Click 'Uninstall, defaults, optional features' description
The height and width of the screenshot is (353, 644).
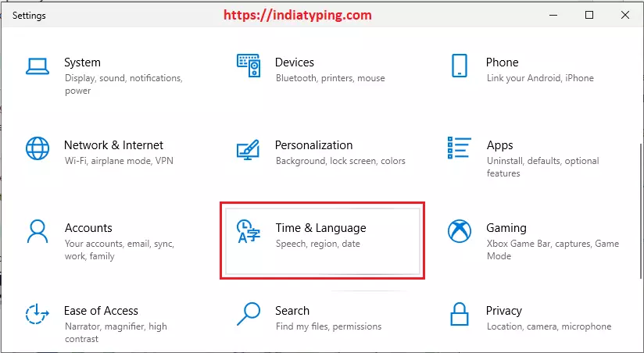[543, 167]
